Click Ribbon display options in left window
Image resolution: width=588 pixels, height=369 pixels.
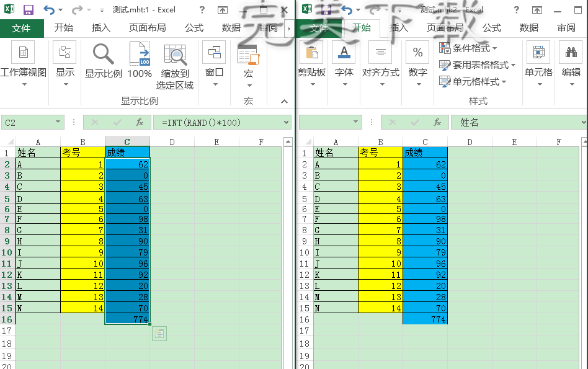click(223, 10)
